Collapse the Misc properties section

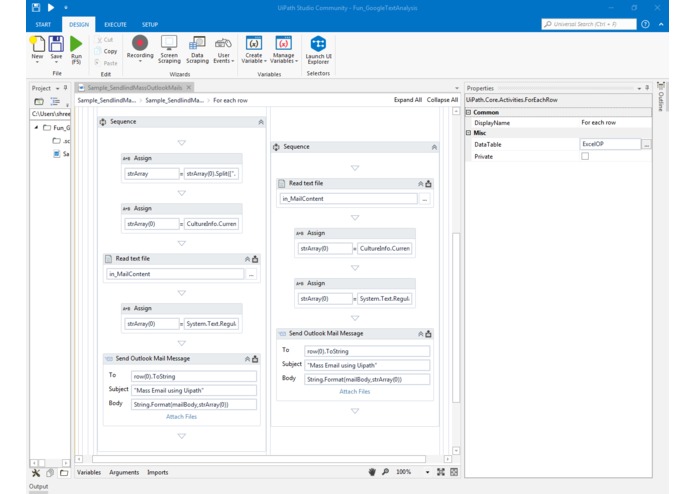469,133
